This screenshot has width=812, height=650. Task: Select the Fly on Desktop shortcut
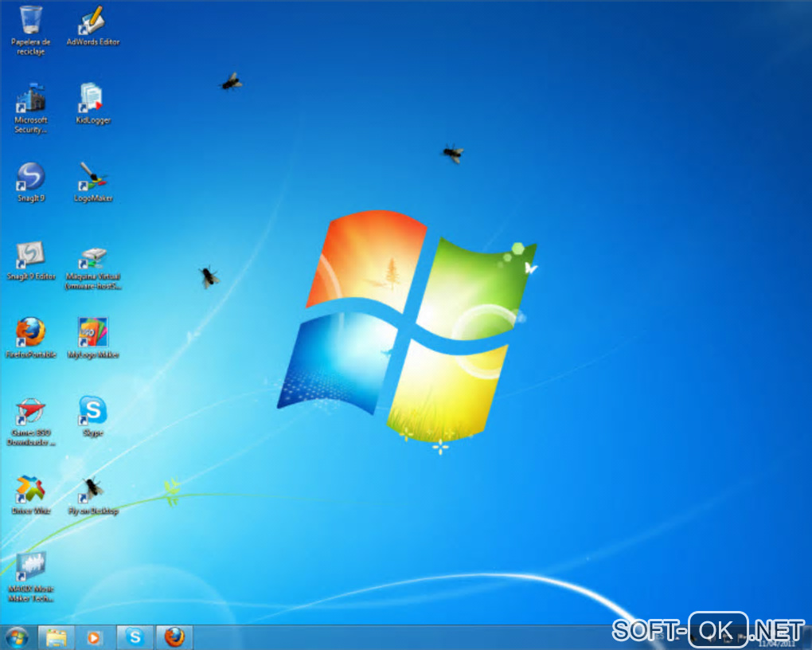(93, 496)
